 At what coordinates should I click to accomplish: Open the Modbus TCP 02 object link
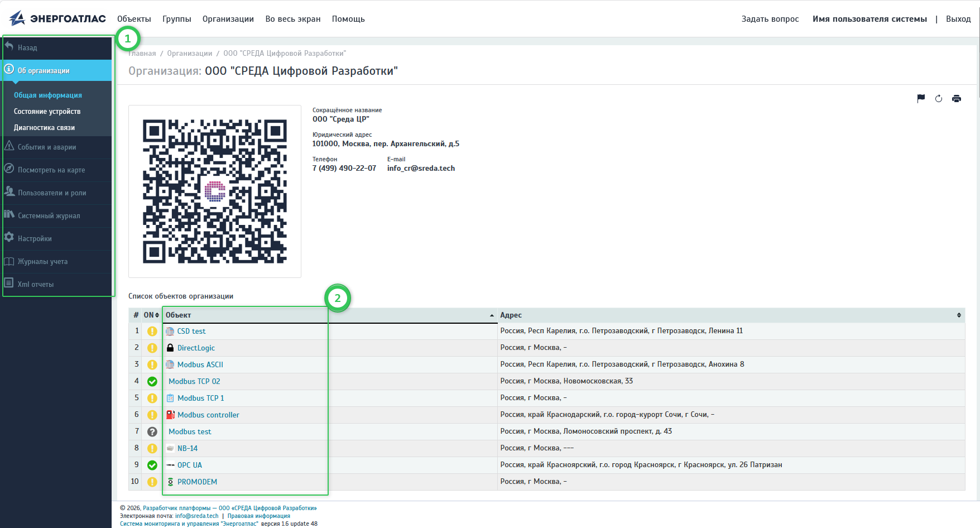(194, 381)
